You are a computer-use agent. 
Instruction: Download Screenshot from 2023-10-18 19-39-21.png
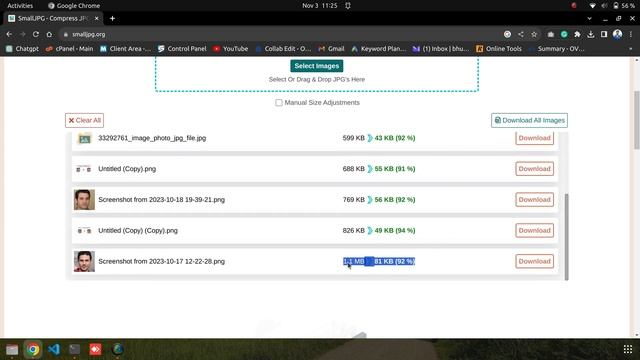coord(534,200)
